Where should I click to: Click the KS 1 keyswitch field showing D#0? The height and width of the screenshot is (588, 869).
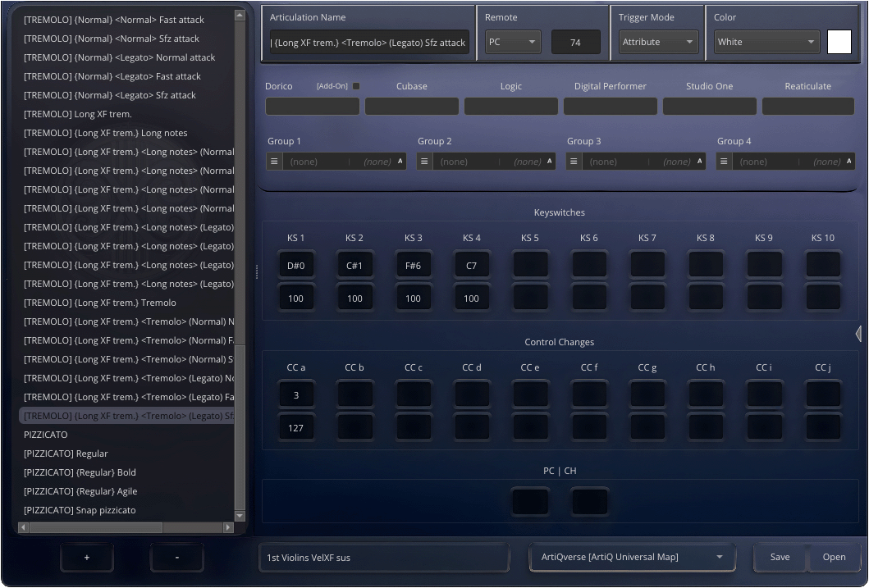coord(296,264)
